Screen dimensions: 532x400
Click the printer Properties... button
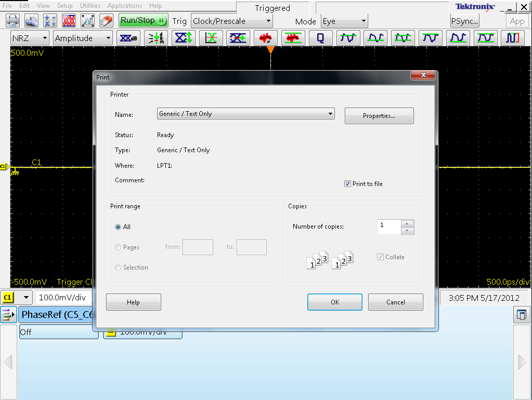(x=379, y=116)
